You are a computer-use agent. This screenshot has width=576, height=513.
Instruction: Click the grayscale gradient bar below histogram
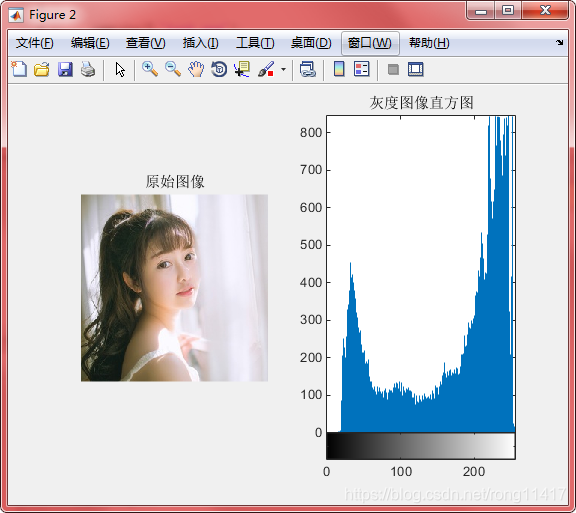(x=421, y=446)
